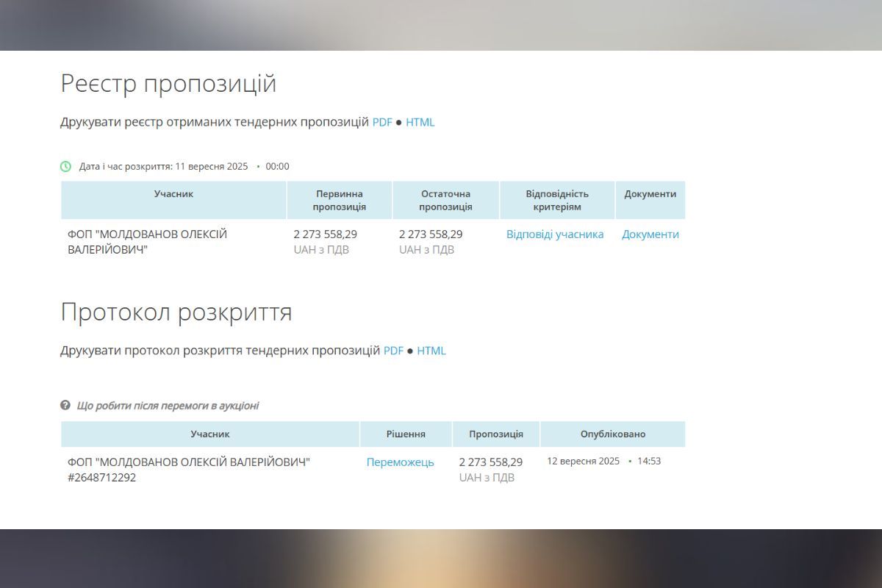This screenshot has width=882, height=588.
Task: Click the "Опубліковано" column header
Action: coord(613,434)
